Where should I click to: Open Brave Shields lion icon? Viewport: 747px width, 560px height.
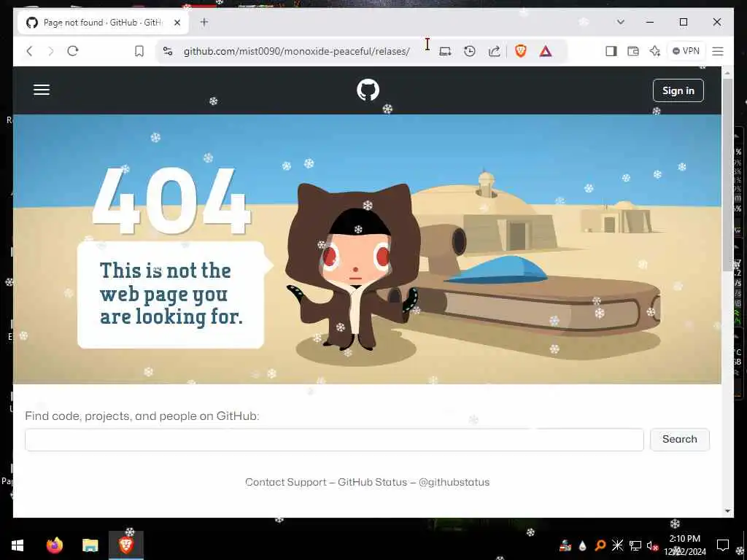[x=521, y=51]
